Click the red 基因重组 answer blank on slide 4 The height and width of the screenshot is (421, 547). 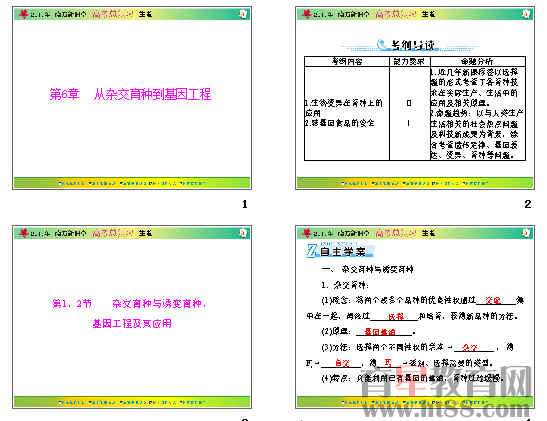(380, 332)
